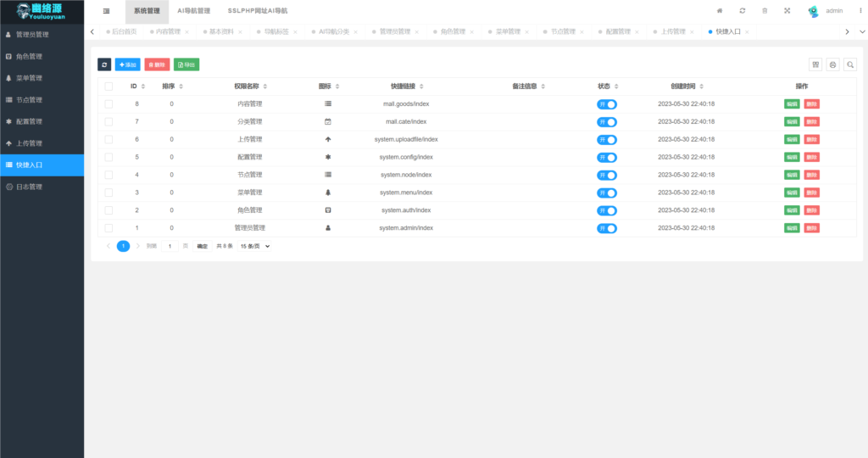Click the table search magnifier icon

click(x=849, y=64)
